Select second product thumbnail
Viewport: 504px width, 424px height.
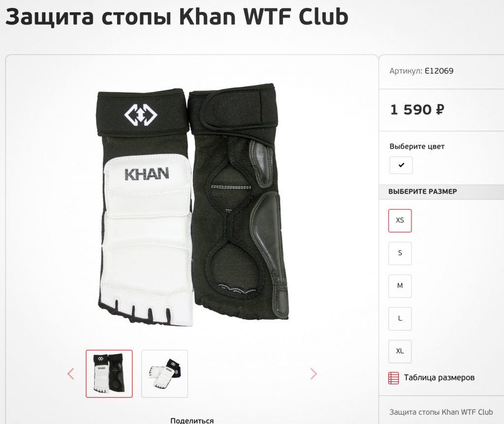164,373
